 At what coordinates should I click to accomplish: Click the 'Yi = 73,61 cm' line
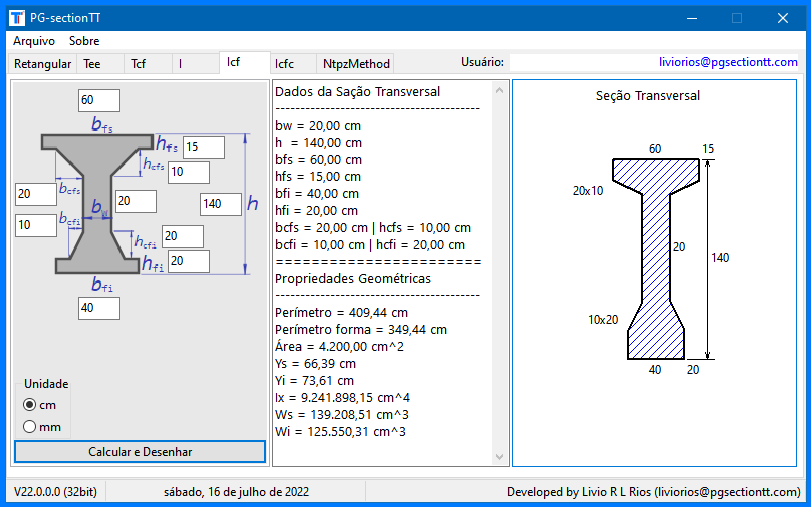pos(314,381)
